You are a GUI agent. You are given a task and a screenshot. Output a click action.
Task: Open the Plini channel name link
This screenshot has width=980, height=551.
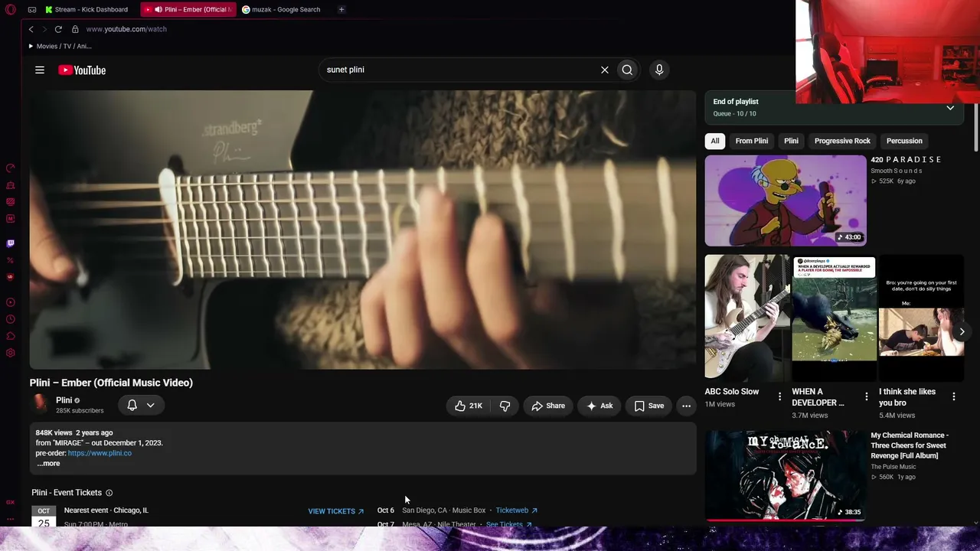[64, 400]
